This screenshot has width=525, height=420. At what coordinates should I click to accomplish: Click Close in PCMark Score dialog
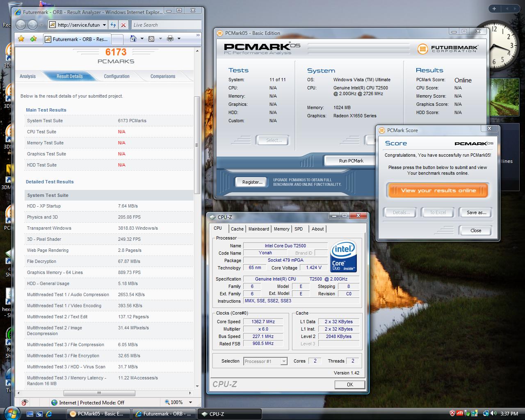pyautogui.click(x=476, y=231)
